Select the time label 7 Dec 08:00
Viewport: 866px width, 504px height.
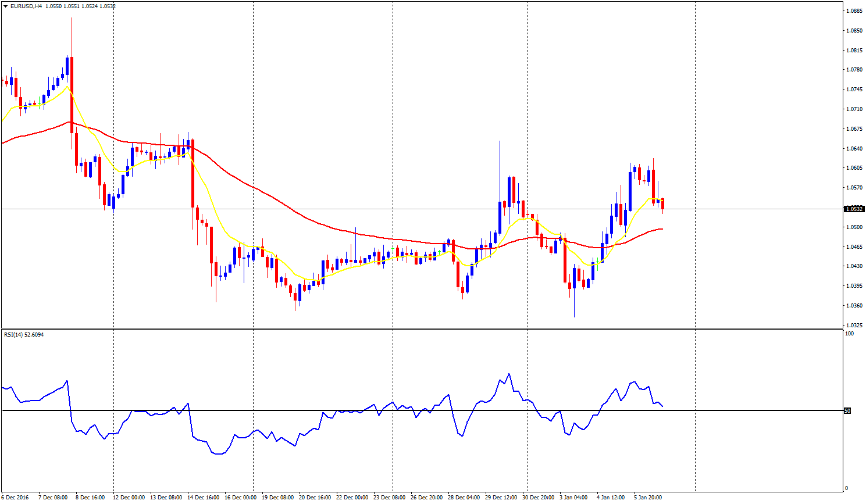[53, 498]
